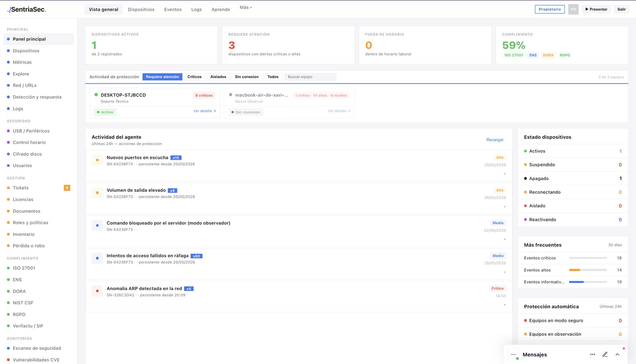Click the ENS compliance tag

[x=533, y=55]
